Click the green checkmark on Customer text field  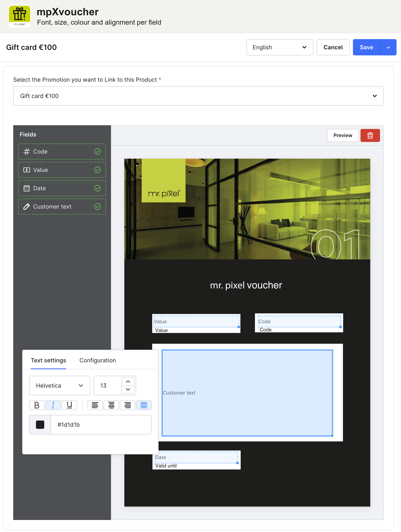click(x=97, y=206)
